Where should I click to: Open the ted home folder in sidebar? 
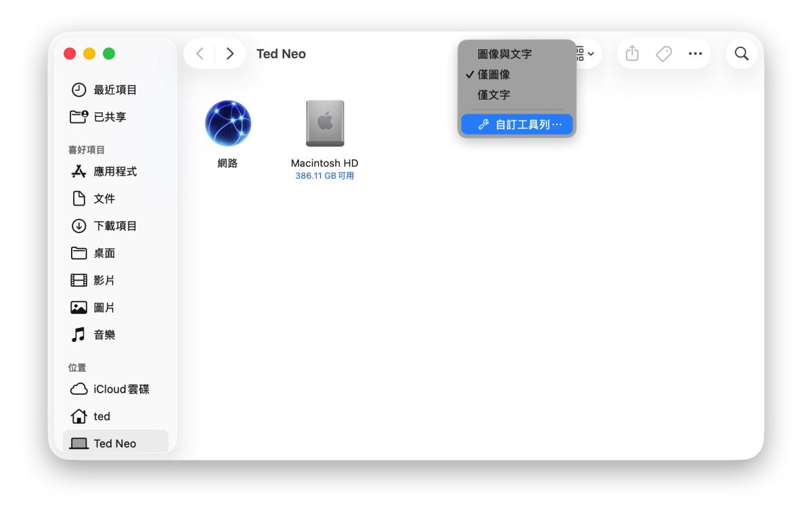(116, 416)
